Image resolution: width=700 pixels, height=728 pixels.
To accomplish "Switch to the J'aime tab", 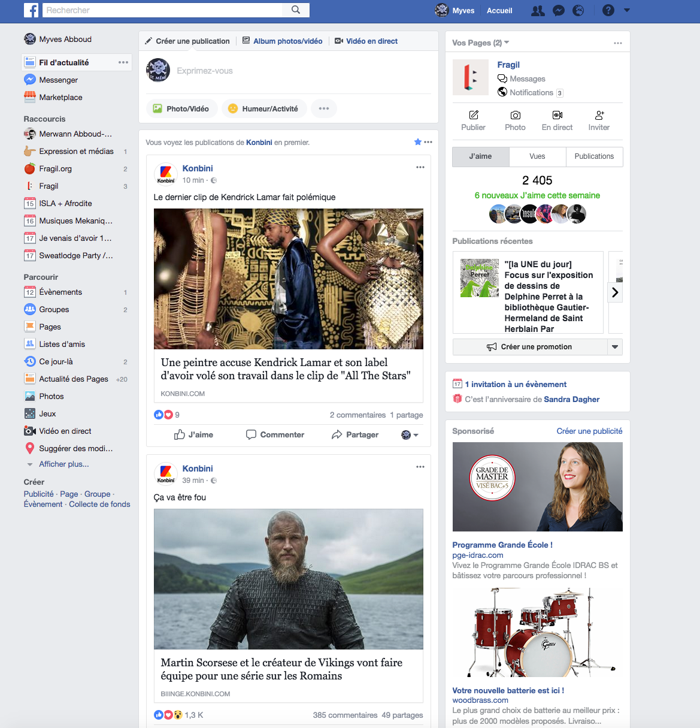I will coord(481,156).
